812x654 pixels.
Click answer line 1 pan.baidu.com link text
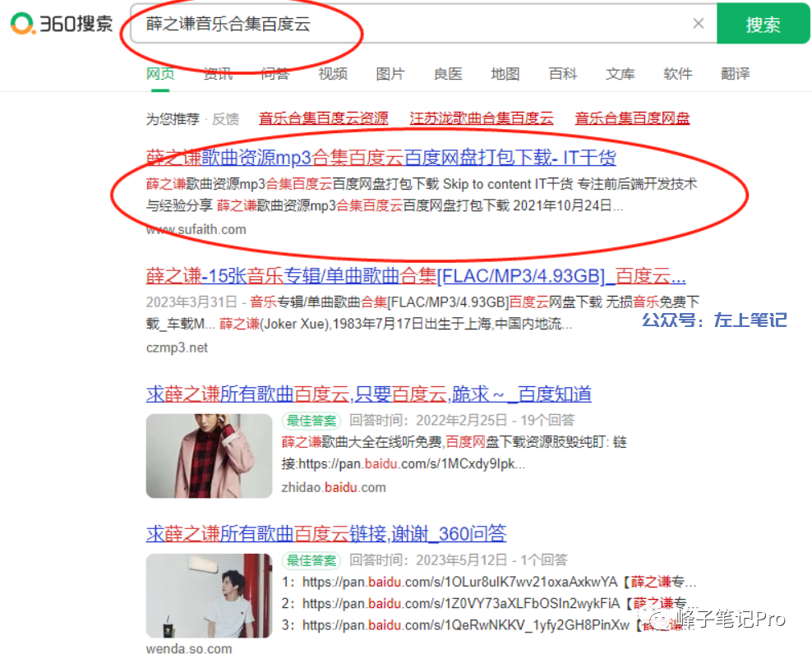coord(460,582)
